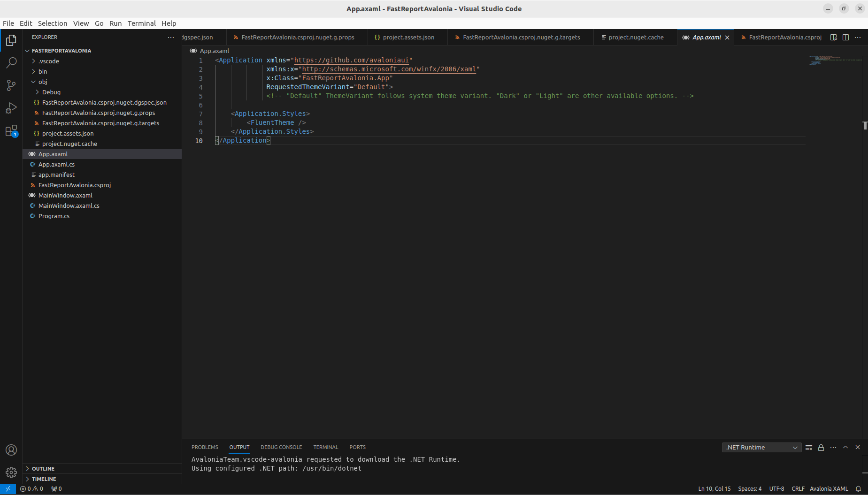Image resolution: width=868 pixels, height=495 pixels.
Task: Expand the bin folder
Action: coord(42,71)
